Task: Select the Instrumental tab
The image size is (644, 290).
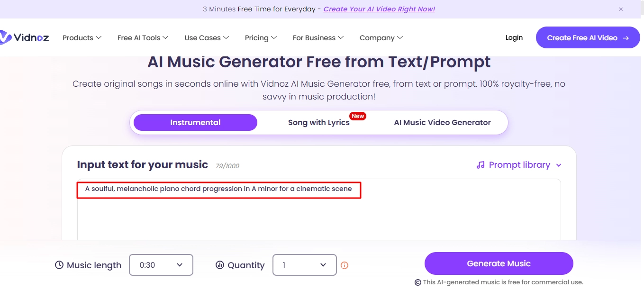Action: 195,122
